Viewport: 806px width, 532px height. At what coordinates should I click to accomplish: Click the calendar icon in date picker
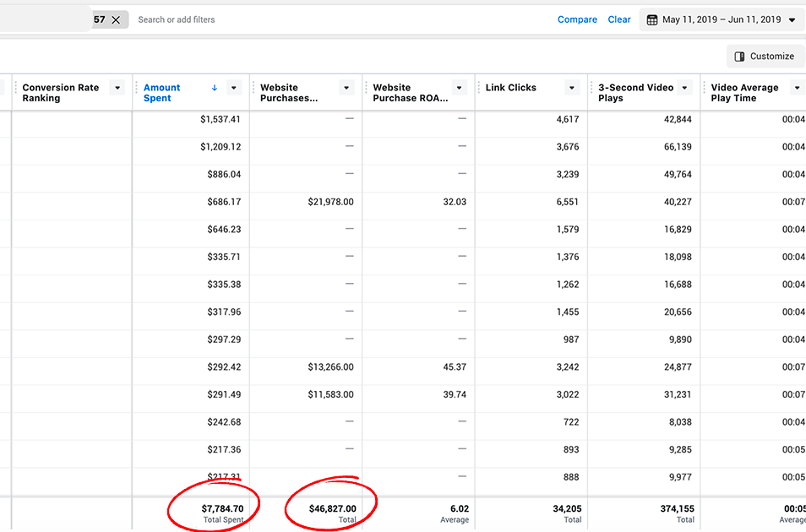(x=652, y=19)
